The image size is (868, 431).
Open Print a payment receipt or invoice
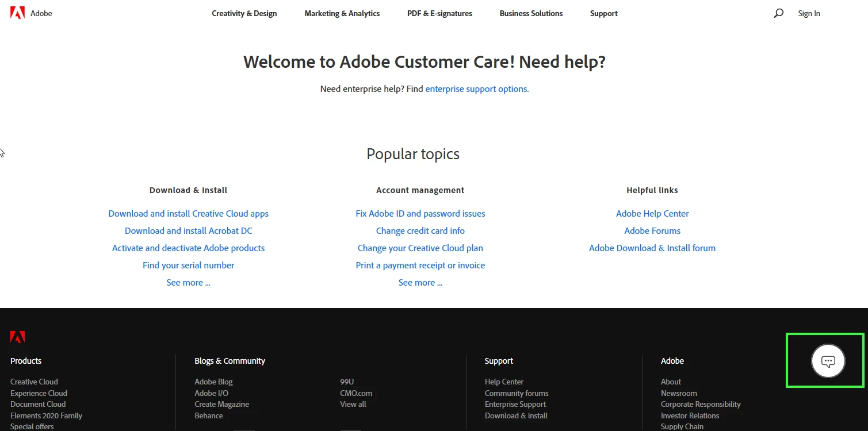point(420,265)
